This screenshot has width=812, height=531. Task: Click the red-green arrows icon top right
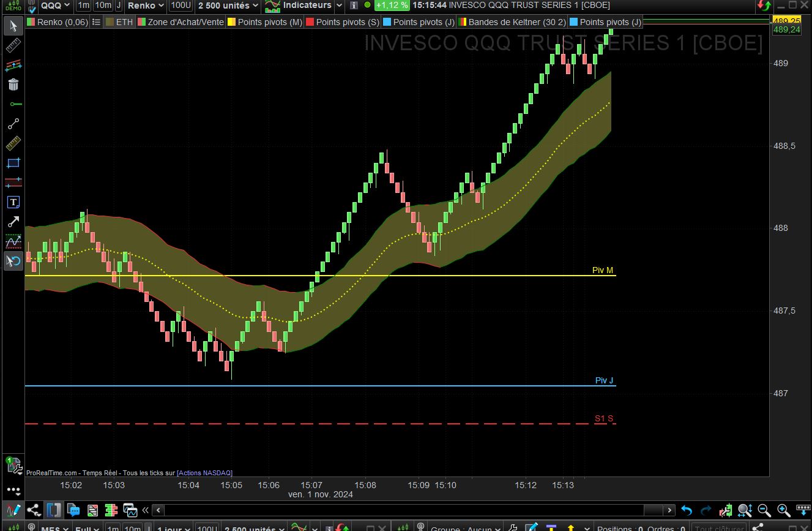pyautogui.click(x=765, y=6)
